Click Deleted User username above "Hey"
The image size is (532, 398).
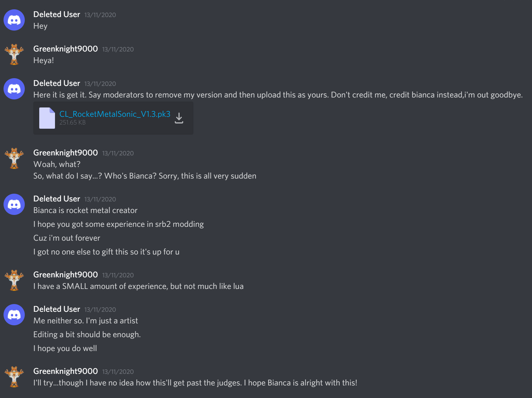click(57, 14)
